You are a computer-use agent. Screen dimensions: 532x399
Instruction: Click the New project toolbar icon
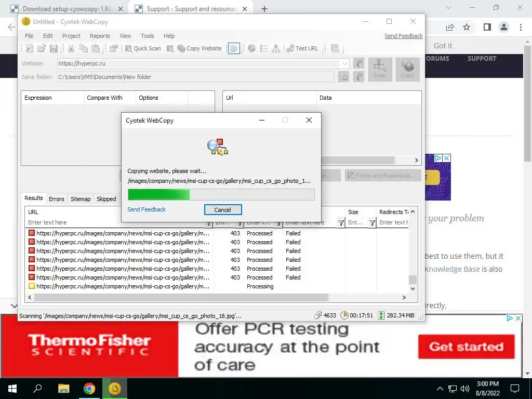coord(30,48)
